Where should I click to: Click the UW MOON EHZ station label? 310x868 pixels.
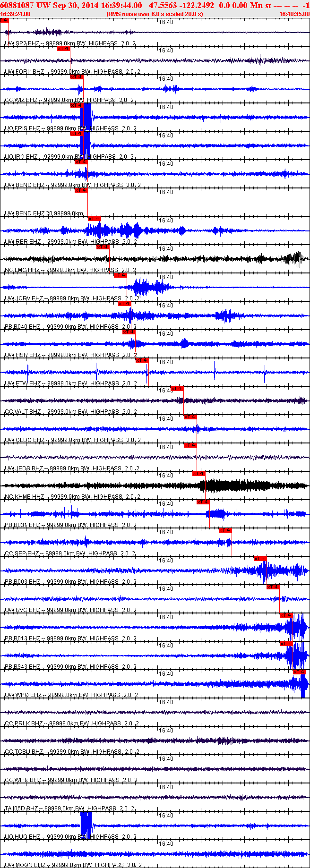click(25, 865)
